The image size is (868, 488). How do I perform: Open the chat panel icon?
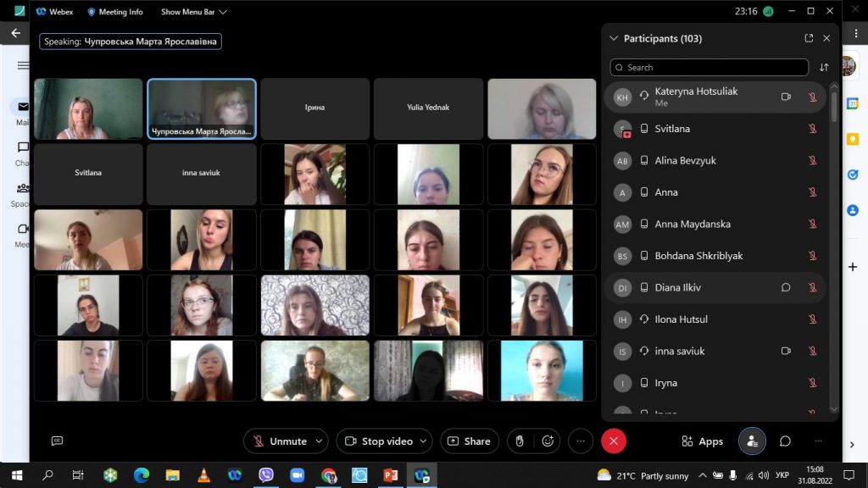tap(785, 441)
